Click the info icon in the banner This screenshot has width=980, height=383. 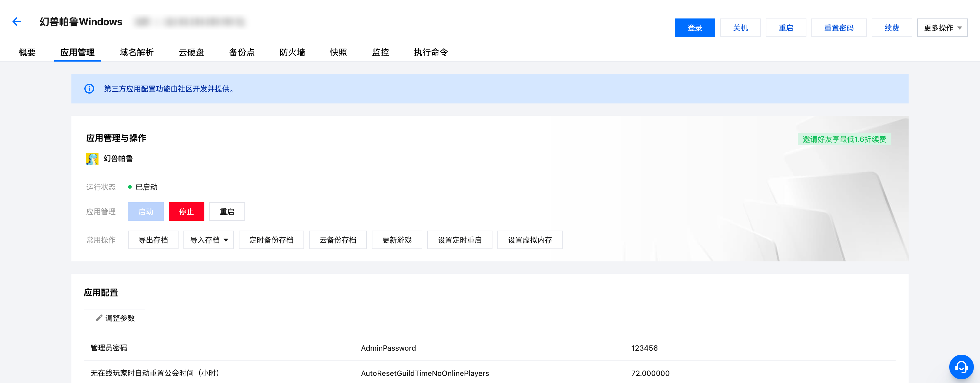click(89, 89)
